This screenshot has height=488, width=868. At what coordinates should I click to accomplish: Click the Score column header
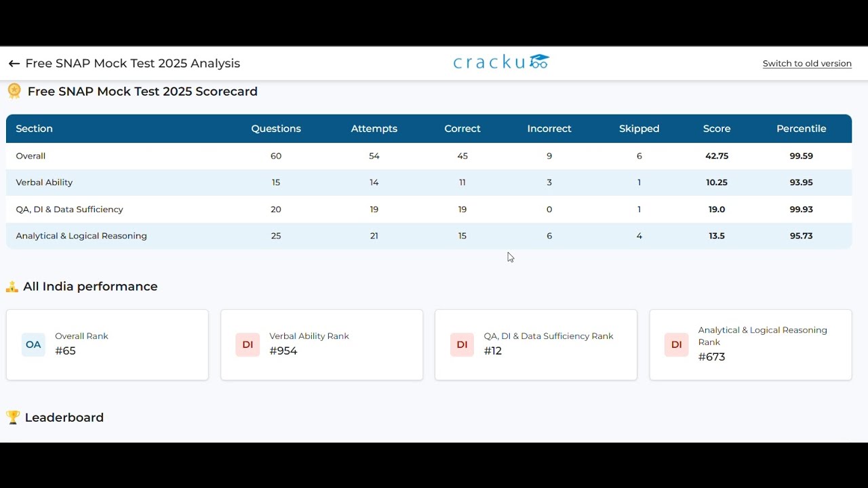point(717,129)
